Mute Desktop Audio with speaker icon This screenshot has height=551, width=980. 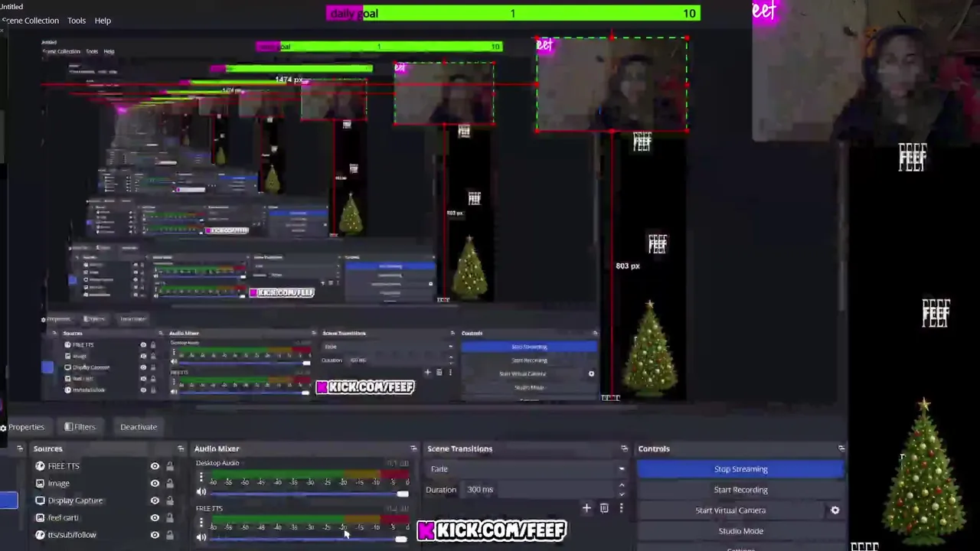coord(201,492)
